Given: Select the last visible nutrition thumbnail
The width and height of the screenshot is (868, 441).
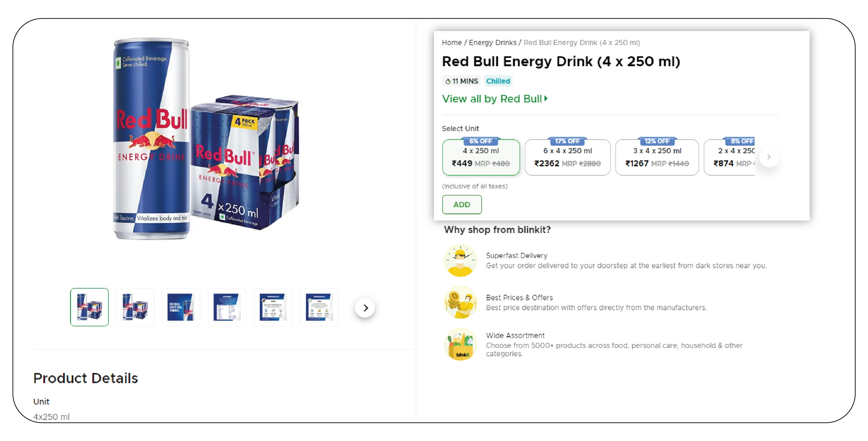Looking at the screenshot, I should 319,307.
